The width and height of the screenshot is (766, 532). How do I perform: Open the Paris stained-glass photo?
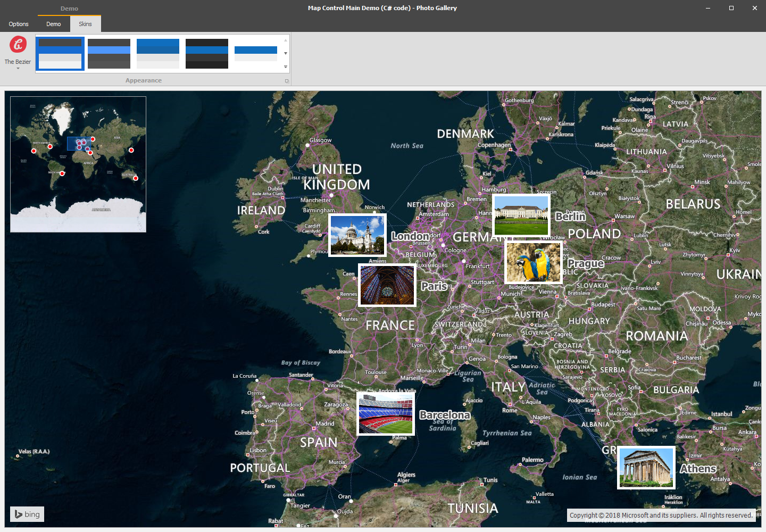click(387, 285)
